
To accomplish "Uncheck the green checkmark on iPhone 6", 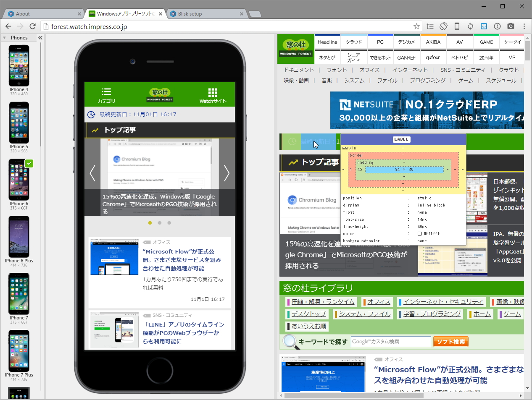I will pos(29,164).
